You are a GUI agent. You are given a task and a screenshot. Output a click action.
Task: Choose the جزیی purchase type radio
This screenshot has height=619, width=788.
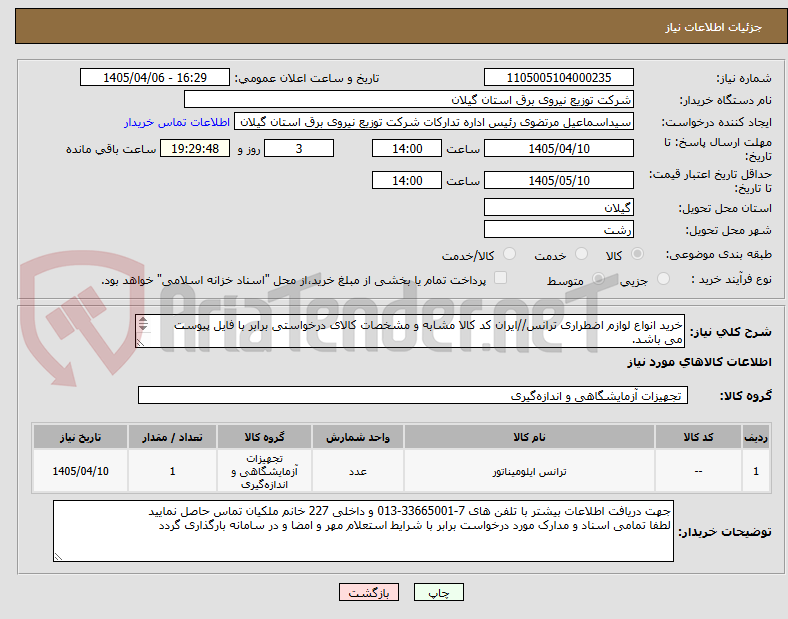tap(663, 279)
